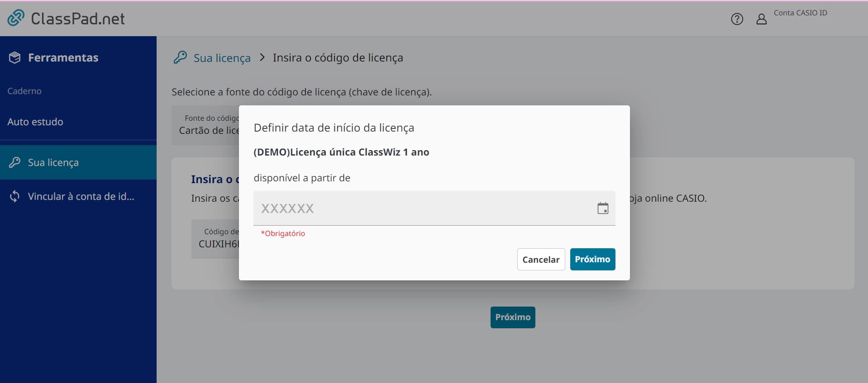868x383 pixels.
Task: Click the (DEMO)Licença única ClassWiz 1 ano text
Action: 341,152
